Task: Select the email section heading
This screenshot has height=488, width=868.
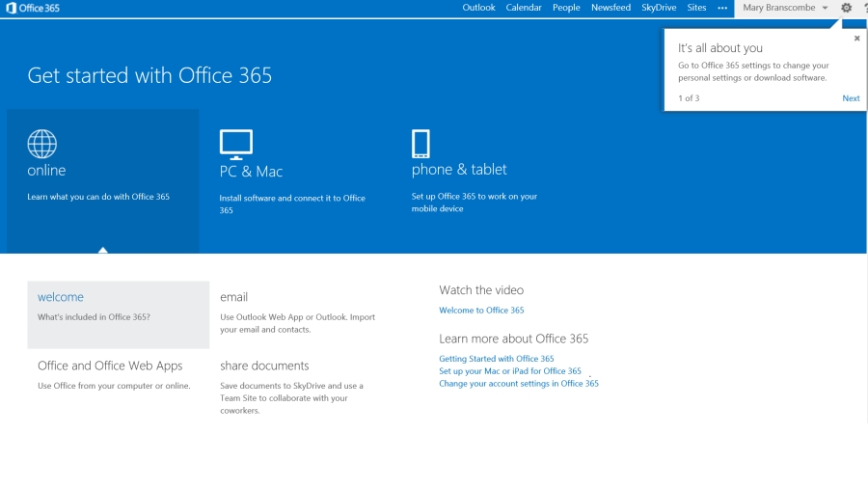Action: (233, 297)
